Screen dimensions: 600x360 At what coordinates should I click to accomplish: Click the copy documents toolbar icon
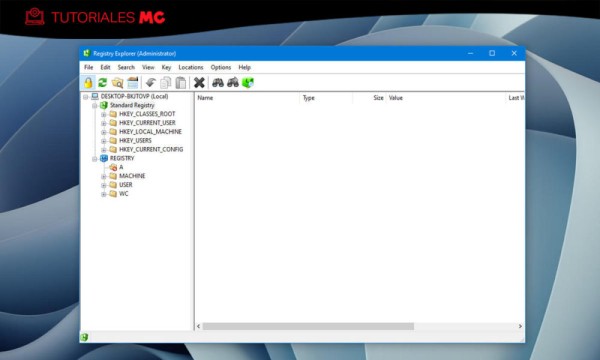click(166, 83)
